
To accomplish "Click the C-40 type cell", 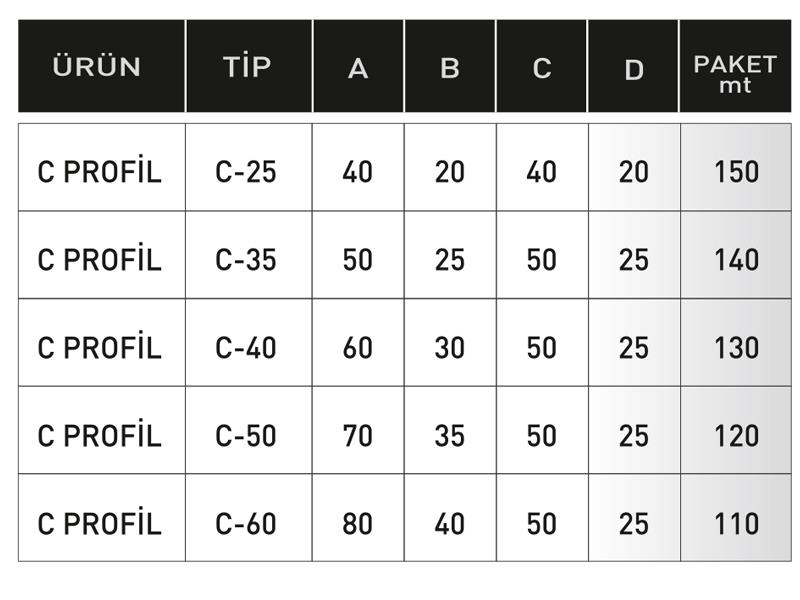I will pos(249,343).
